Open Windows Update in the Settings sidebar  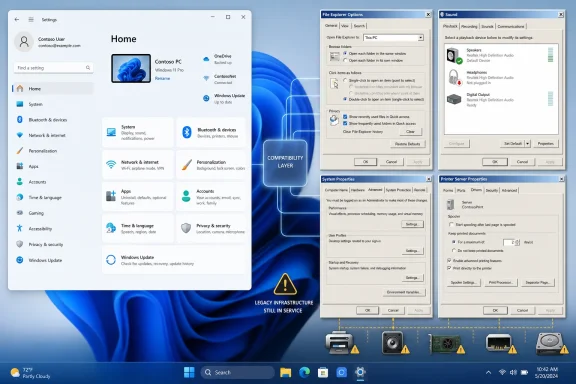point(53,260)
